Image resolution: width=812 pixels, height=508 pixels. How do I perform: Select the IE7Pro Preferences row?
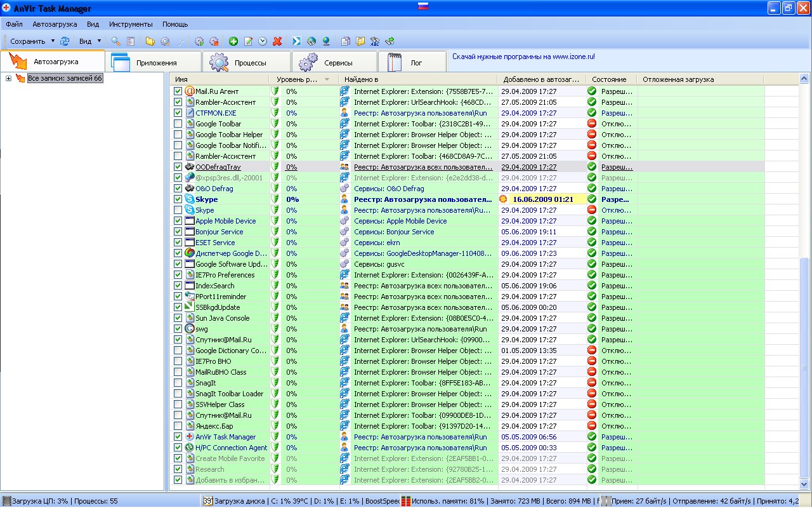(x=468, y=275)
